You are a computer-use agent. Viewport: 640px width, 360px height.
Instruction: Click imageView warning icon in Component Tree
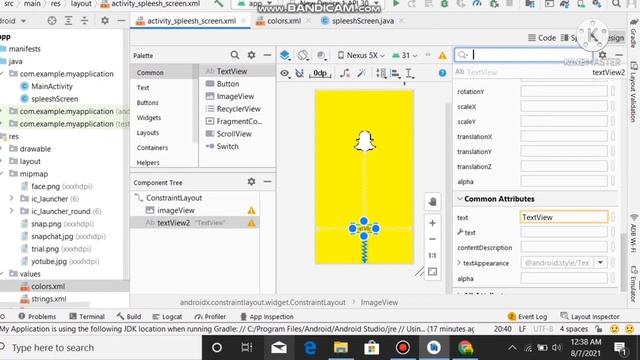click(251, 211)
